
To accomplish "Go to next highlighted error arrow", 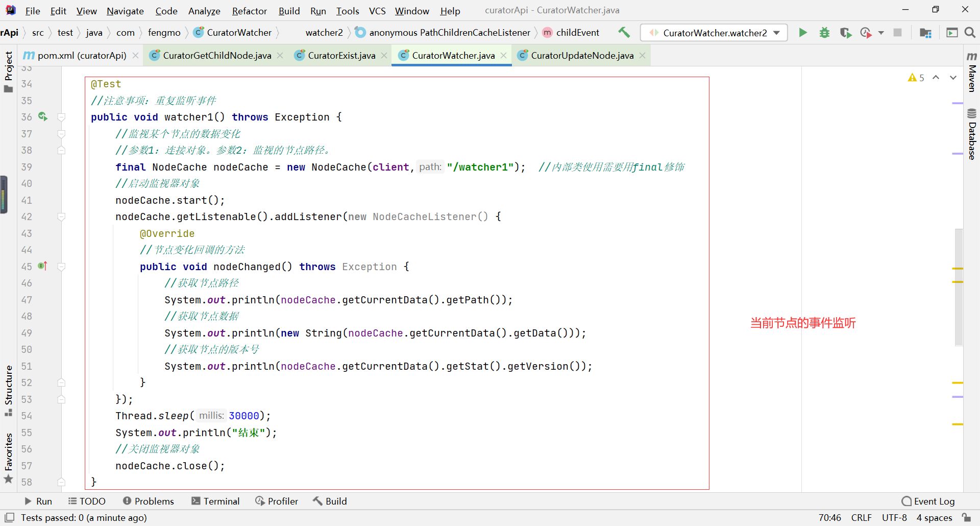I will coord(953,78).
